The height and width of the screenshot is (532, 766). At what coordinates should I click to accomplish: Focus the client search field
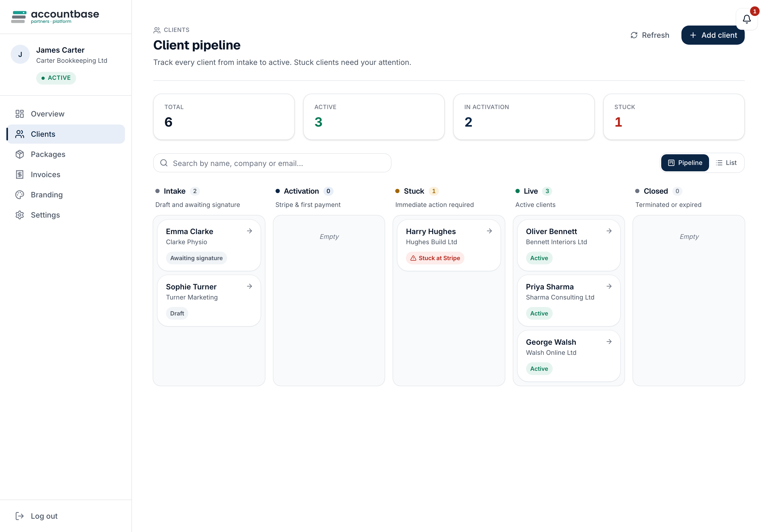(x=272, y=163)
